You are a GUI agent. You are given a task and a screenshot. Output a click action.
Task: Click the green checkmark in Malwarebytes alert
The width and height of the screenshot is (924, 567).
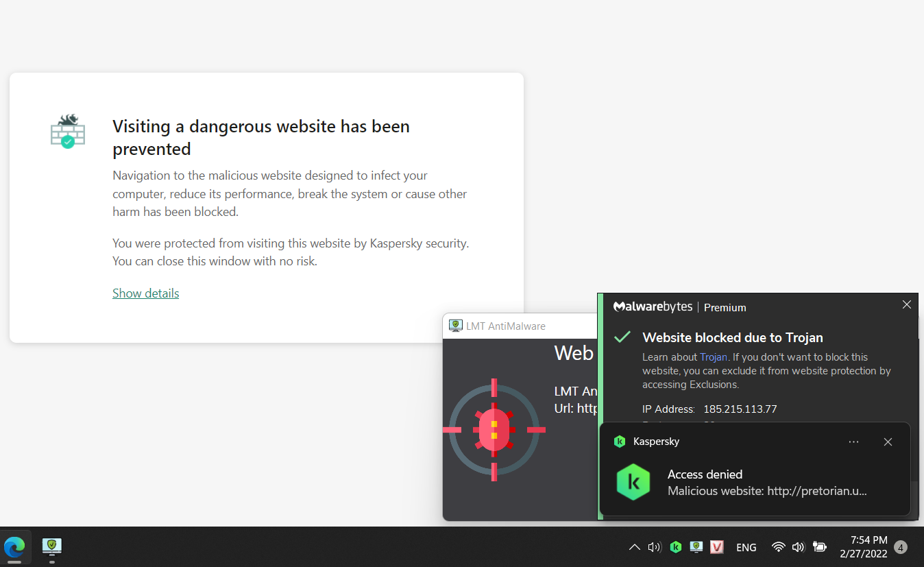[622, 337]
